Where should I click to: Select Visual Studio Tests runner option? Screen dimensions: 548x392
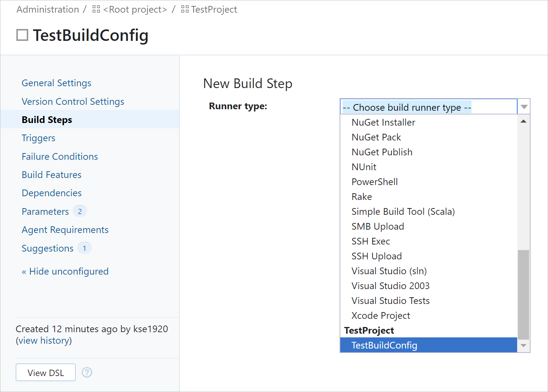[390, 300]
